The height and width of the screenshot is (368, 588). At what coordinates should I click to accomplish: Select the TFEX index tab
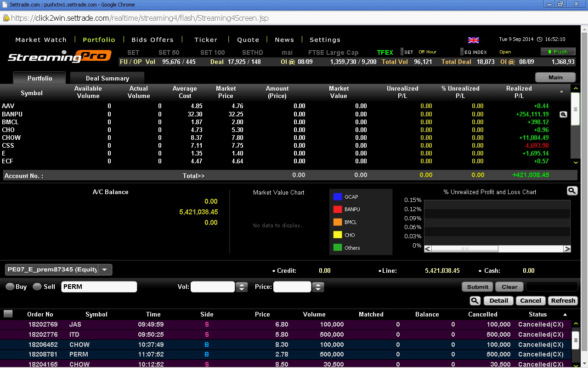coord(385,52)
